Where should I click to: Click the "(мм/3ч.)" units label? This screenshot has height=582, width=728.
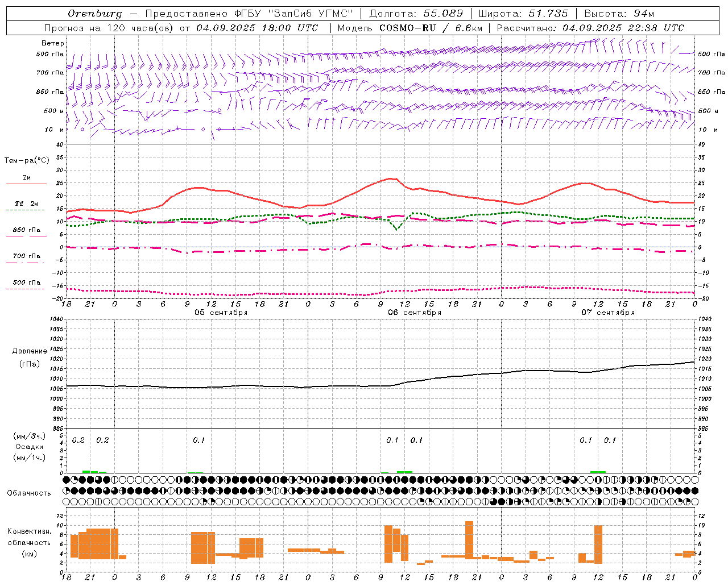(30, 436)
